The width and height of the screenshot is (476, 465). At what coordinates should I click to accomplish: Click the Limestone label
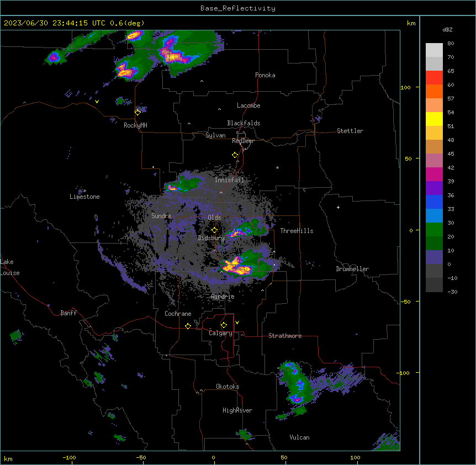[x=84, y=197]
